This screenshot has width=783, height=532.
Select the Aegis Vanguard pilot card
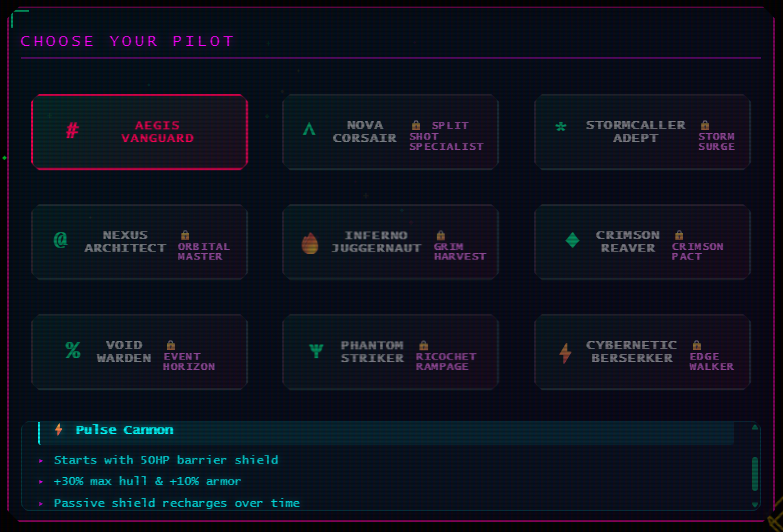(139, 132)
